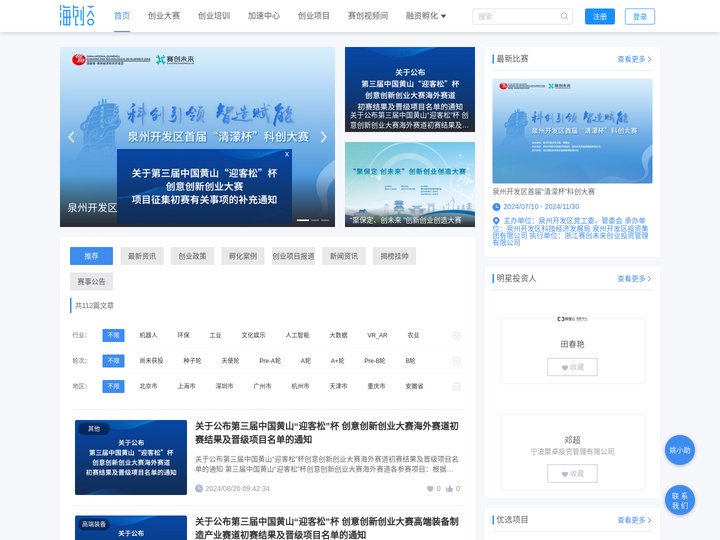Click heart icon on first article
720x540 pixels.
[430, 489]
